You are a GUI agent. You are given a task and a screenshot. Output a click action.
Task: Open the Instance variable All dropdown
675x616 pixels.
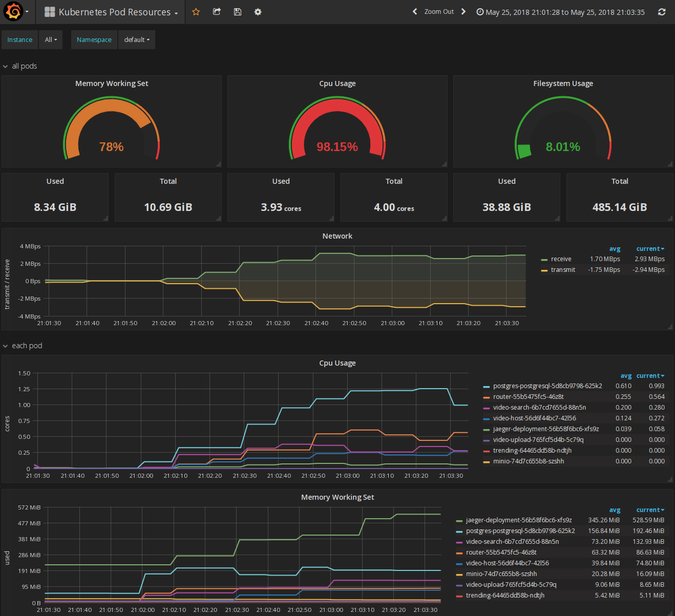click(x=51, y=39)
